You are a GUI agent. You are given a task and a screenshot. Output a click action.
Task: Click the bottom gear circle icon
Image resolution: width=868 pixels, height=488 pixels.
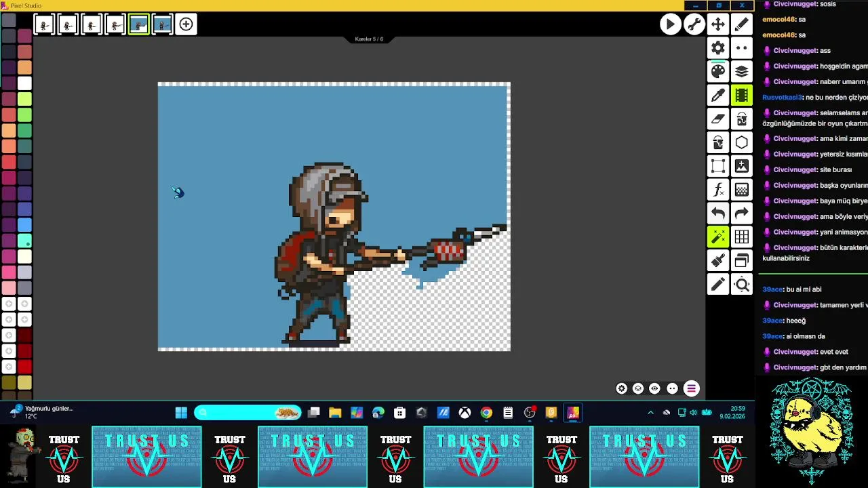point(621,388)
